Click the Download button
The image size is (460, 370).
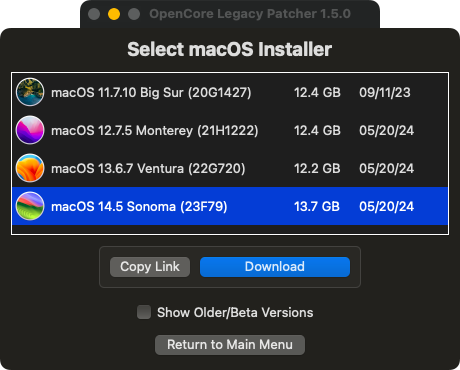coord(275,267)
